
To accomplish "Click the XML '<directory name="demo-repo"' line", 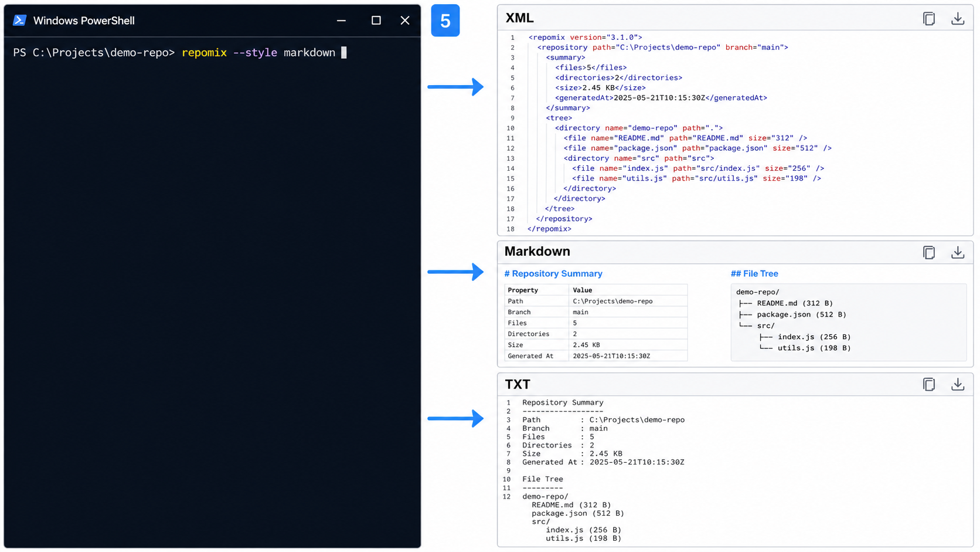I will coord(639,128).
